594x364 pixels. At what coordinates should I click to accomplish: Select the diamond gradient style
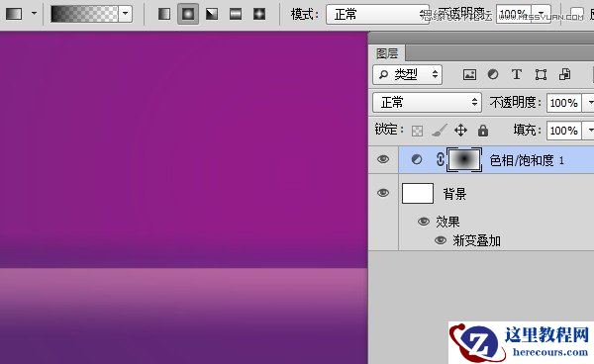pos(259,14)
